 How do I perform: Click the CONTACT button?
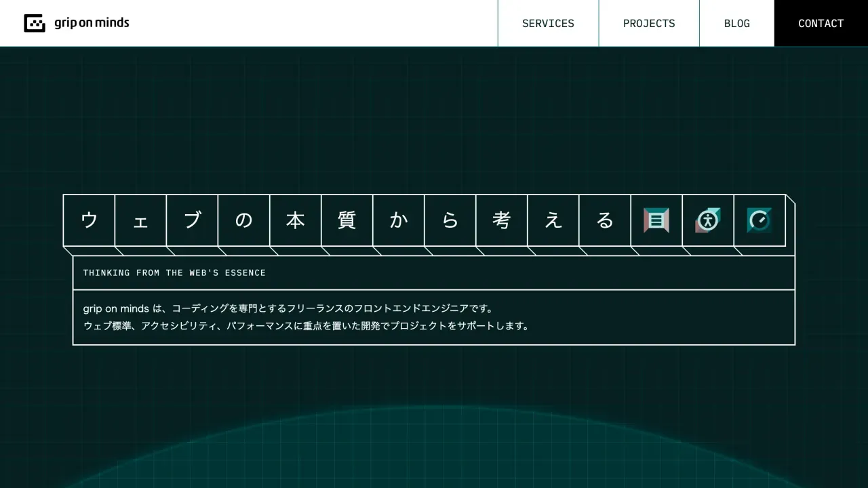point(821,23)
